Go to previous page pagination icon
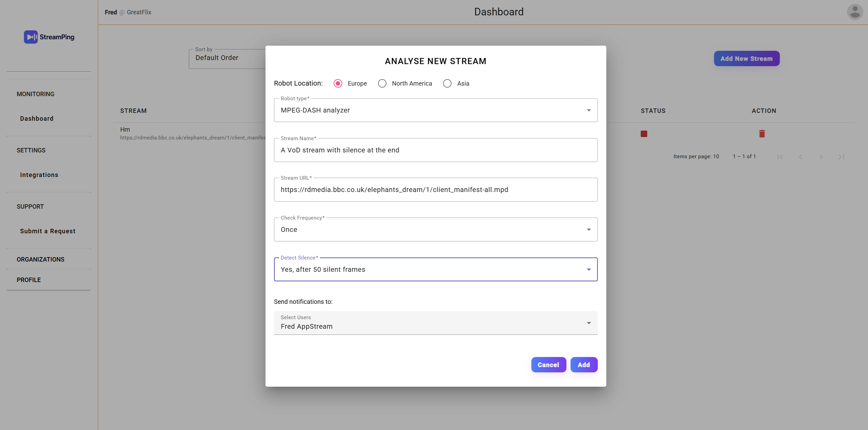 801,157
